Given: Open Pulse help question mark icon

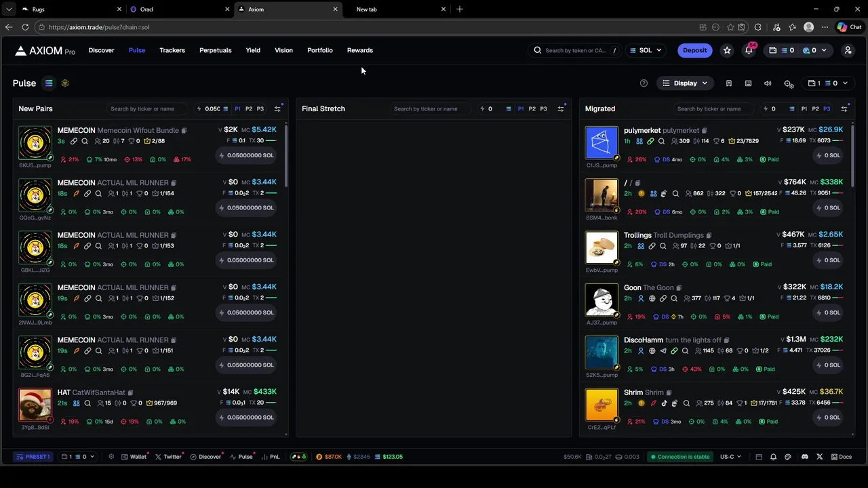Looking at the screenshot, I should [x=644, y=83].
